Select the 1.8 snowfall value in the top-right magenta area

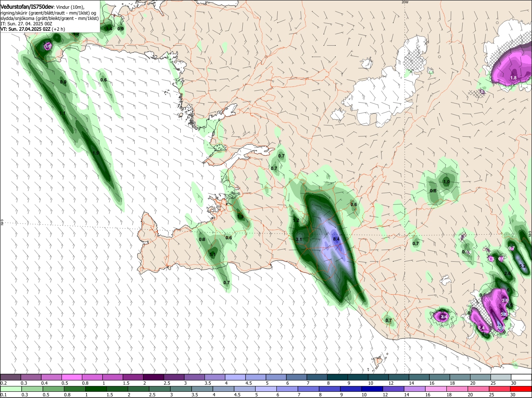(x=513, y=78)
